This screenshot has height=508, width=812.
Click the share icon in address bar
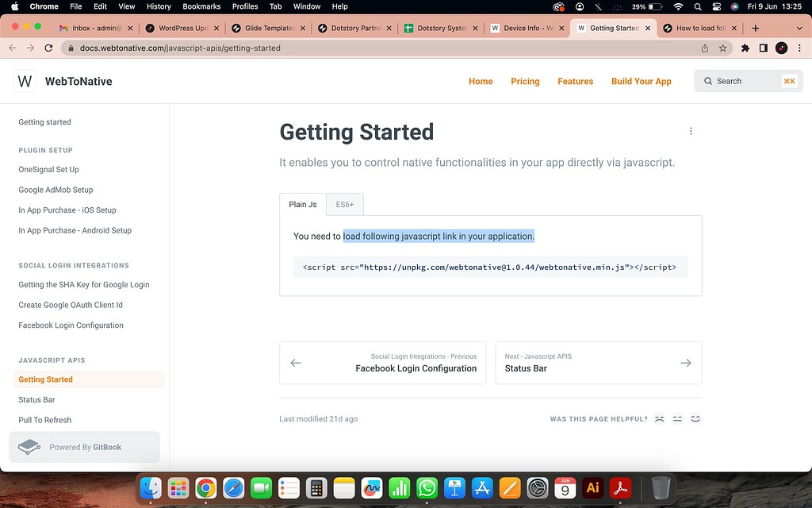704,48
